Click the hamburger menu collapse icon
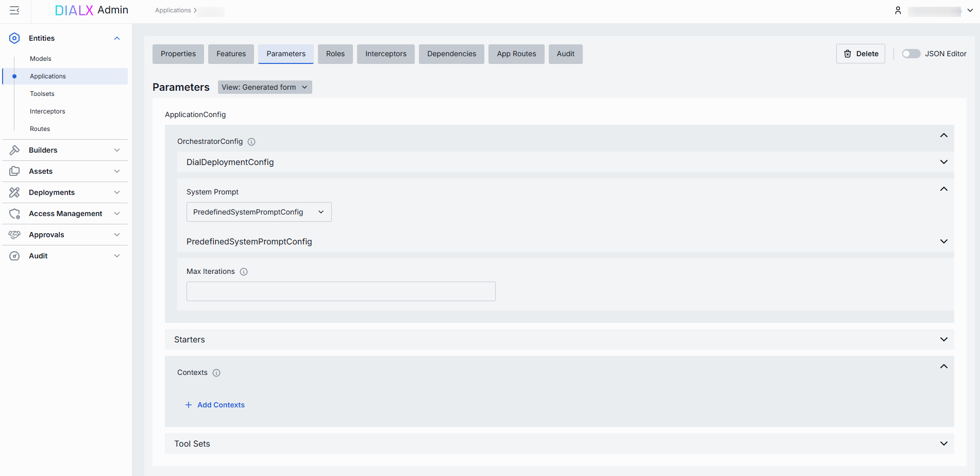This screenshot has width=980, height=476. 14,10
